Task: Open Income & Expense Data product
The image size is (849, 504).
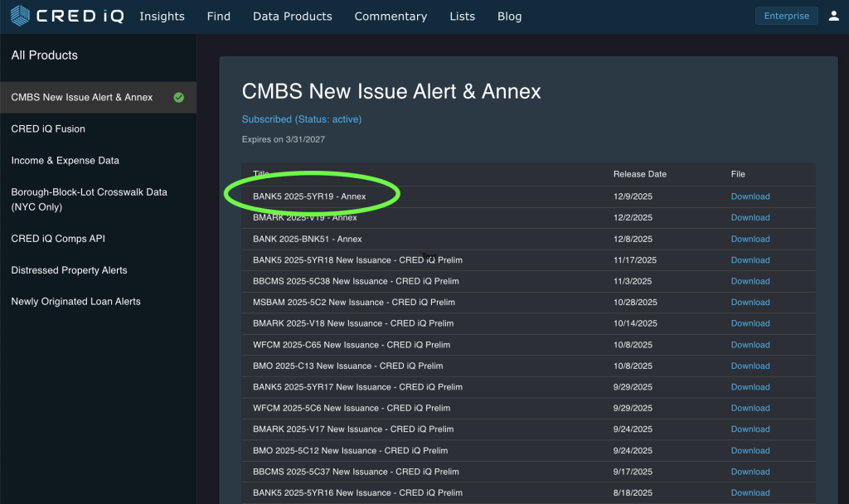Action: (65, 160)
